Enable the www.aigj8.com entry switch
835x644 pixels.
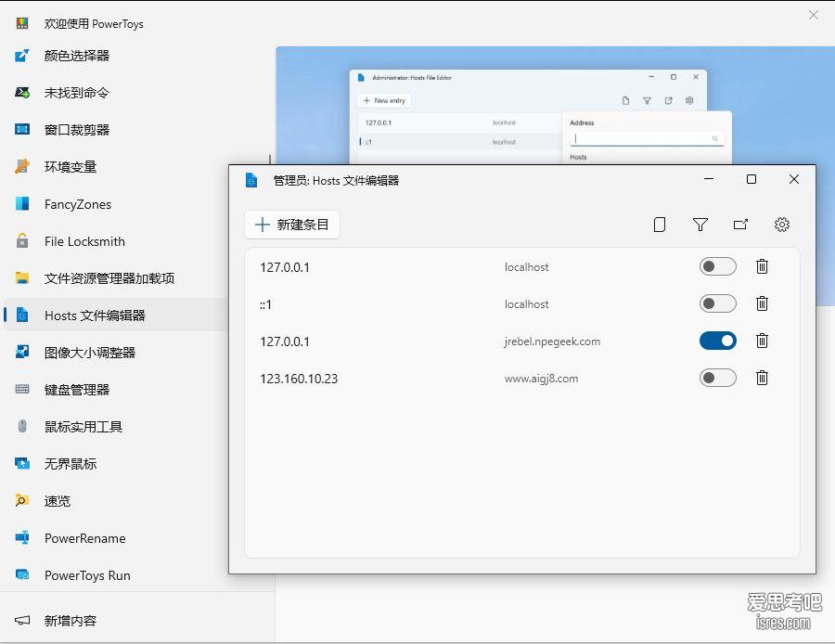[x=718, y=379]
